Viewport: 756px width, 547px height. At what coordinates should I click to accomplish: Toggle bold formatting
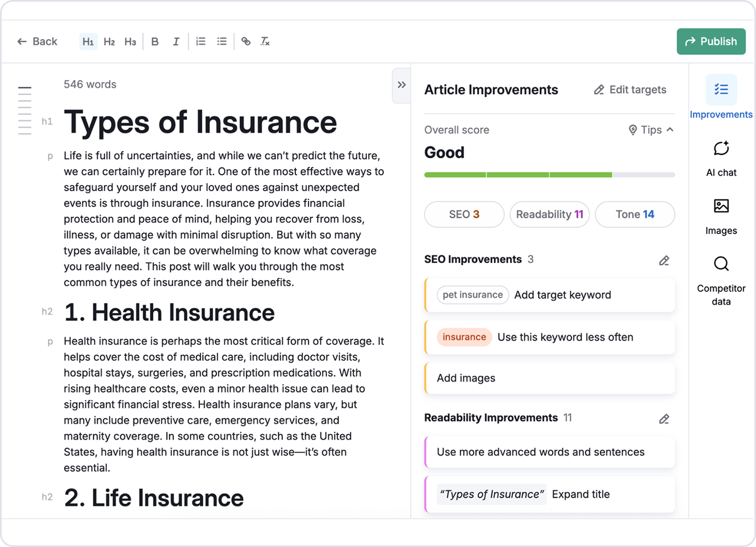tap(155, 41)
